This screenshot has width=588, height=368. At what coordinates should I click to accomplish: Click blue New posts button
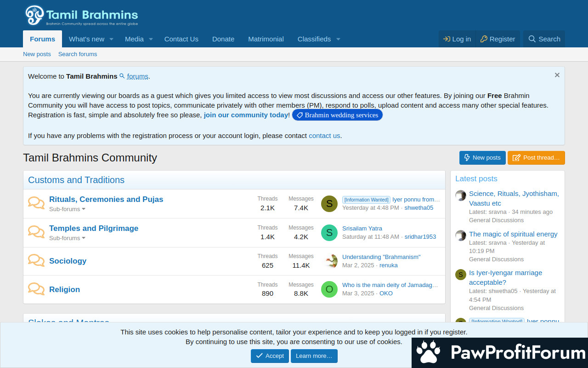pos(482,158)
